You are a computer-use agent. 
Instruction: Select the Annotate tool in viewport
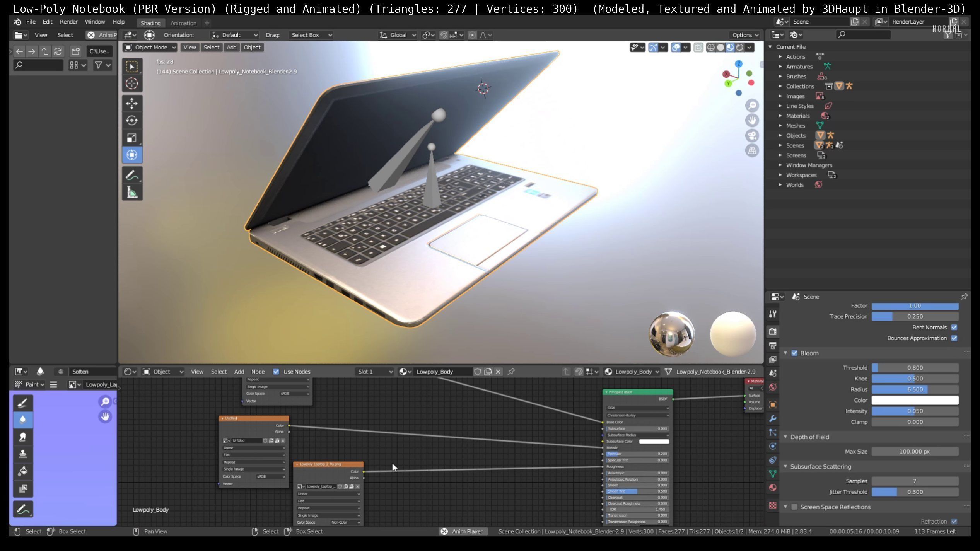pyautogui.click(x=132, y=175)
